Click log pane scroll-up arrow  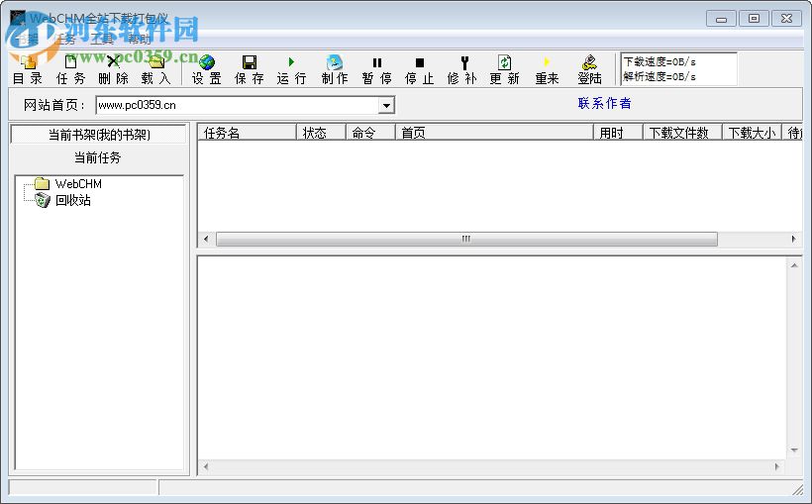[x=794, y=265]
